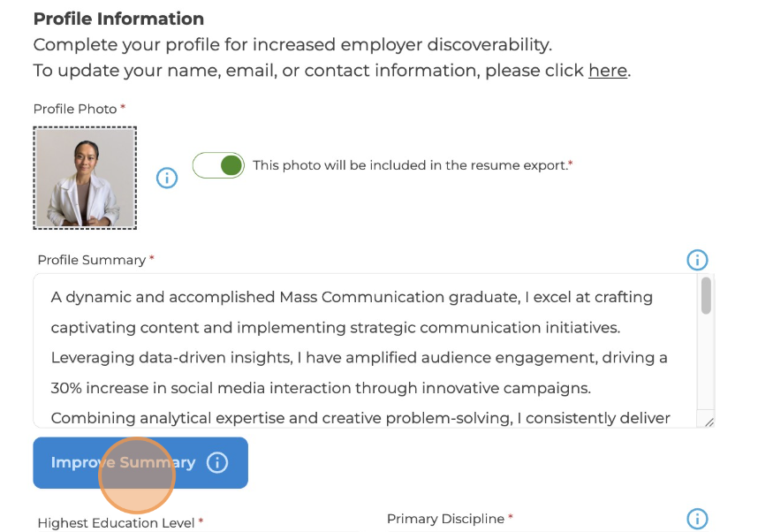Image resolution: width=758 pixels, height=532 pixels.
Task: Click info icon inside Improve Summary button
Action: [217, 462]
